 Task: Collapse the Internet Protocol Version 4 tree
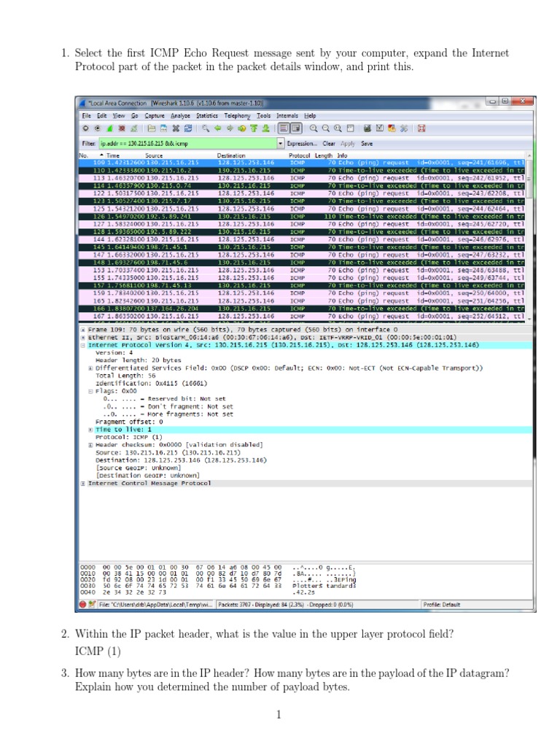pos(83,345)
